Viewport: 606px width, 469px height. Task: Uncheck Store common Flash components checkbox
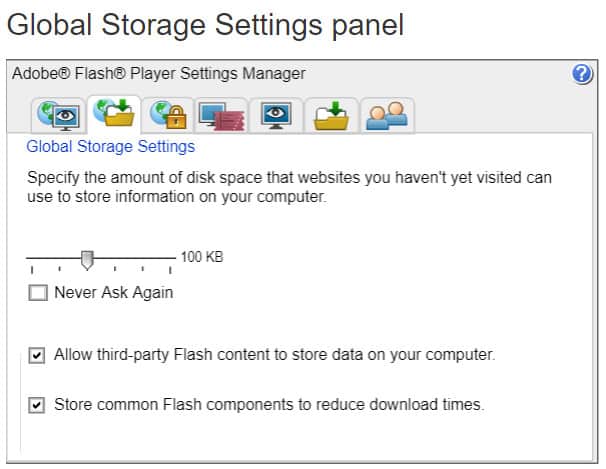(37, 405)
